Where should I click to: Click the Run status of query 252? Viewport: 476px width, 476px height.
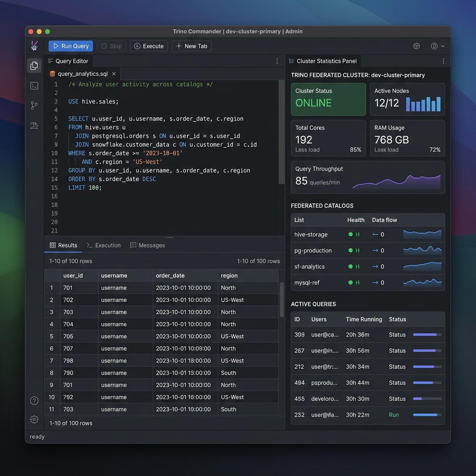click(x=394, y=415)
